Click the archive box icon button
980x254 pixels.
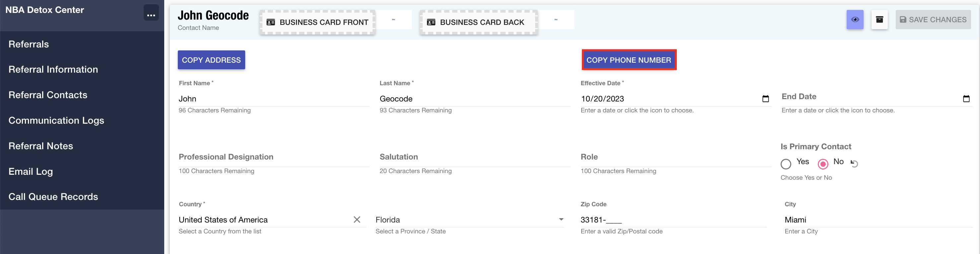879,20
